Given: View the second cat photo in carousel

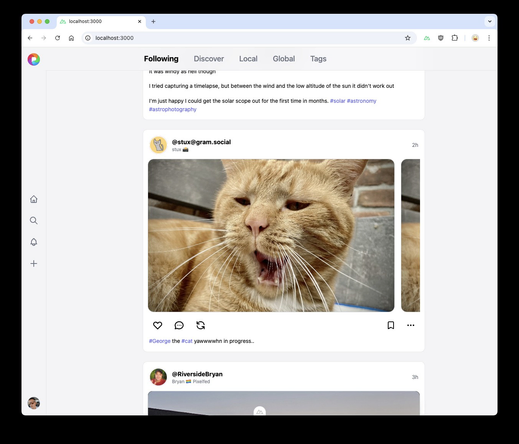Looking at the screenshot, I should [410, 235].
